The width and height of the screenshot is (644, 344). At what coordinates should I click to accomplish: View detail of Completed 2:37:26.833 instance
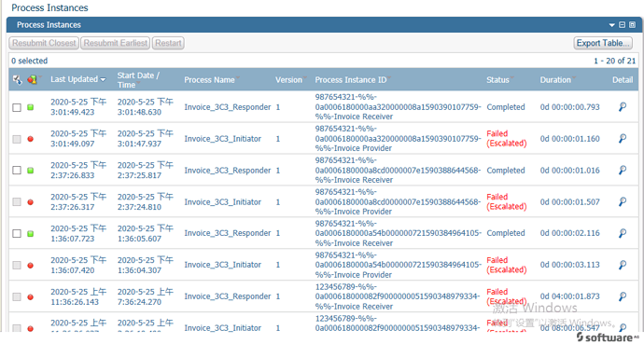tap(623, 171)
